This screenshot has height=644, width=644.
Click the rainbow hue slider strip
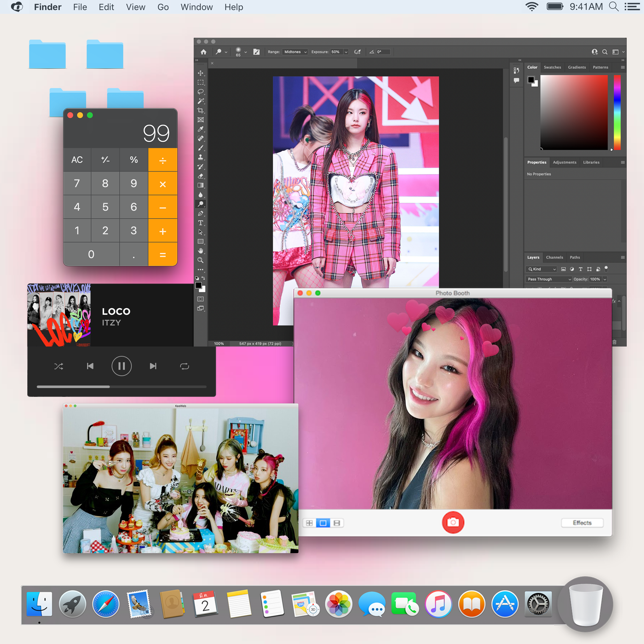tap(617, 112)
